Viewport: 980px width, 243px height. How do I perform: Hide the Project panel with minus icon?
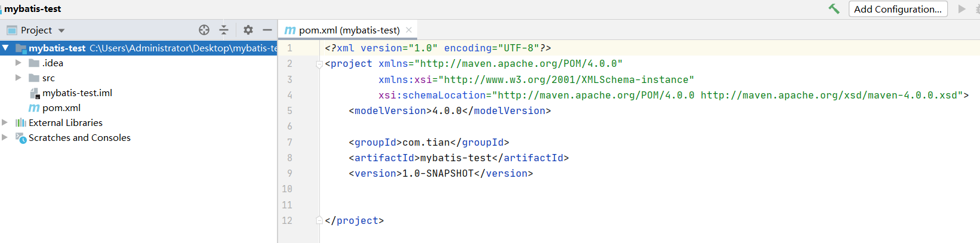click(267, 30)
